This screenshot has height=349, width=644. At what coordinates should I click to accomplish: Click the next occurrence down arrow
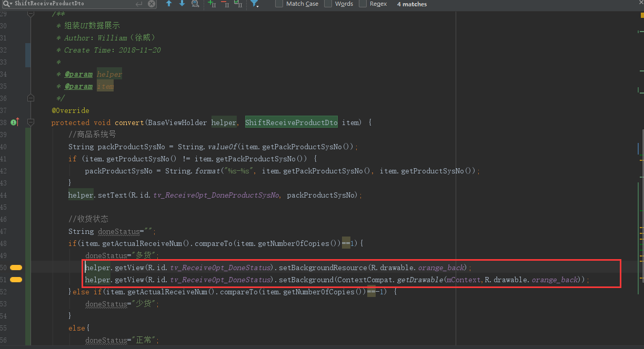click(181, 4)
